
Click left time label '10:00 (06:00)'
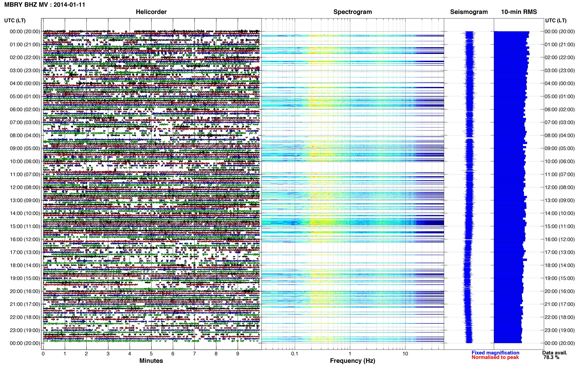point(25,161)
